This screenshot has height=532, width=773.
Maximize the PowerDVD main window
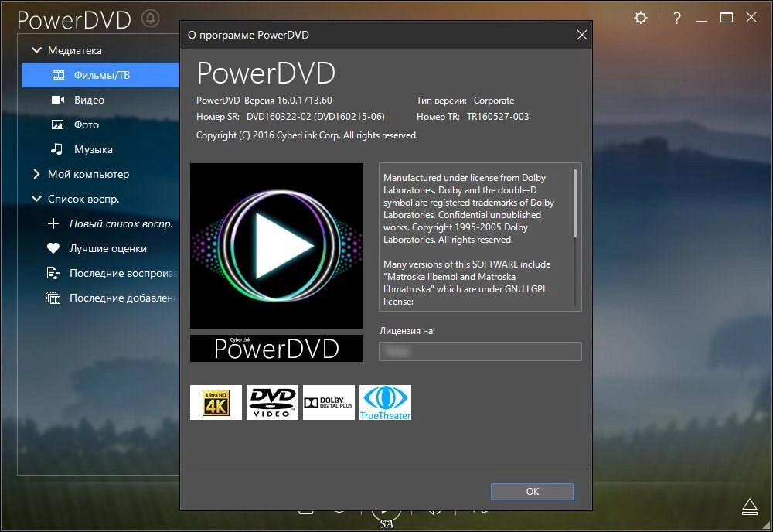point(727,19)
